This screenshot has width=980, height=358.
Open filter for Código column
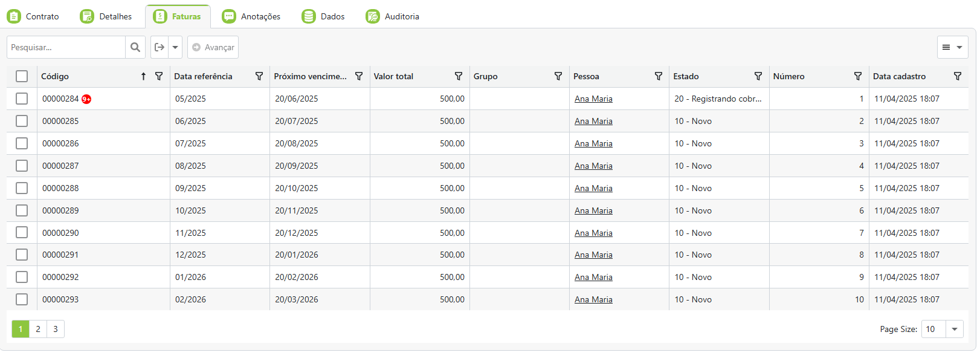tap(159, 76)
